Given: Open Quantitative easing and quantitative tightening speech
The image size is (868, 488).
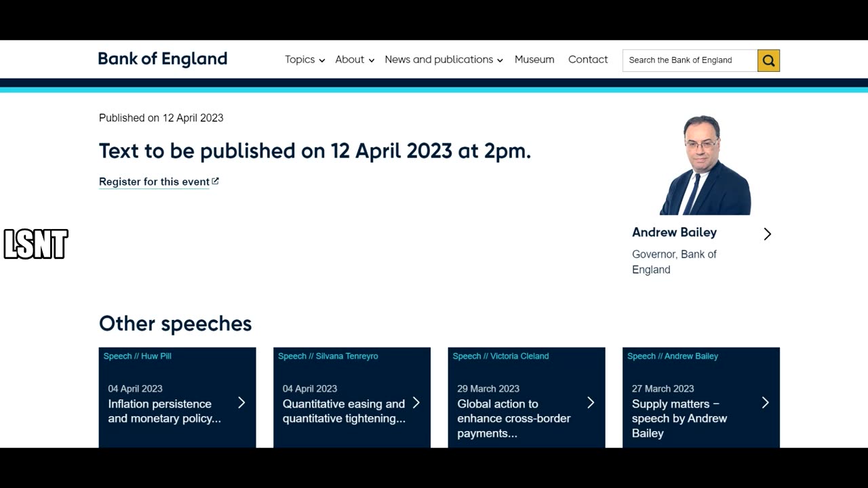Looking at the screenshot, I should click(x=344, y=411).
